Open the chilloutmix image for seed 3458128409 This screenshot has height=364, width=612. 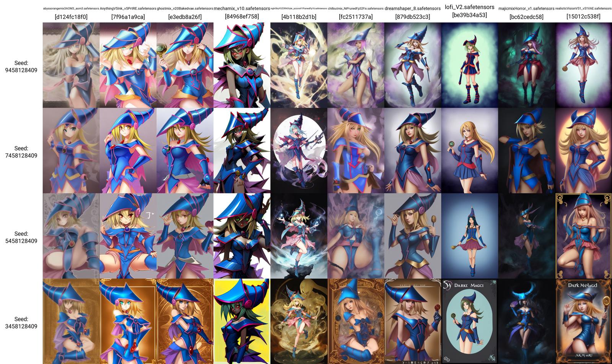tap(356, 321)
